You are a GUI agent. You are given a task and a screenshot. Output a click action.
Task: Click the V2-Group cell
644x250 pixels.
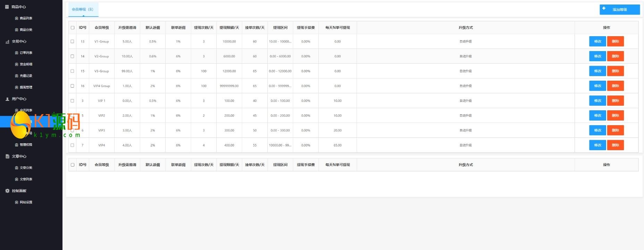click(x=102, y=56)
